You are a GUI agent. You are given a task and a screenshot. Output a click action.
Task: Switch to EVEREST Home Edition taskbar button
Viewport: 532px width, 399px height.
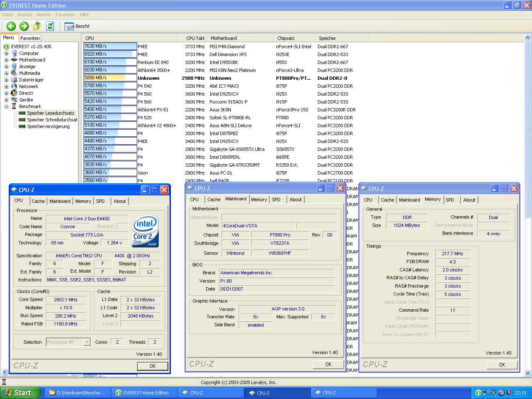(144, 393)
